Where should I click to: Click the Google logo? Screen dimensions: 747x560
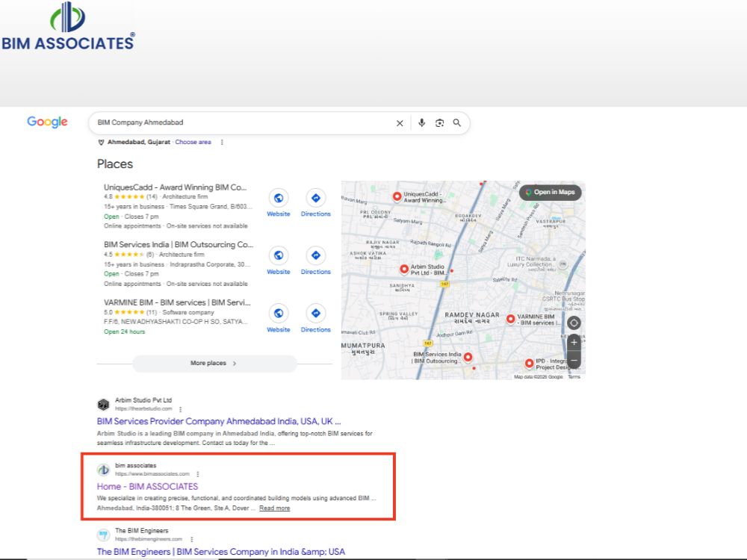(47, 122)
